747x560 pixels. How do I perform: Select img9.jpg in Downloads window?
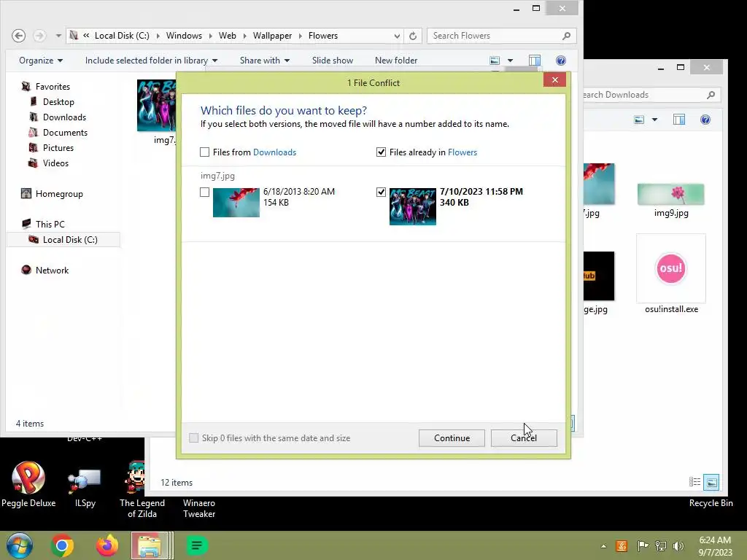[671, 200]
